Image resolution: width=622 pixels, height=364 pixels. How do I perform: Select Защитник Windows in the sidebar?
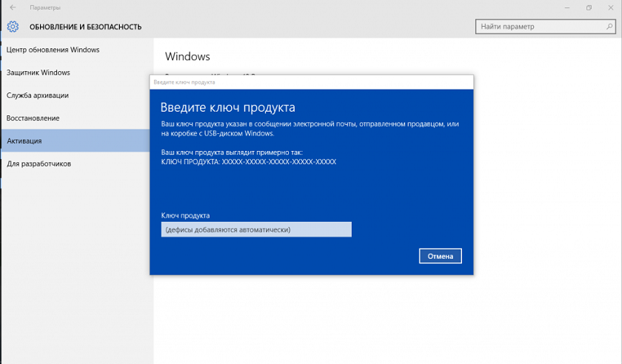pyautogui.click(x=39, y=73)
